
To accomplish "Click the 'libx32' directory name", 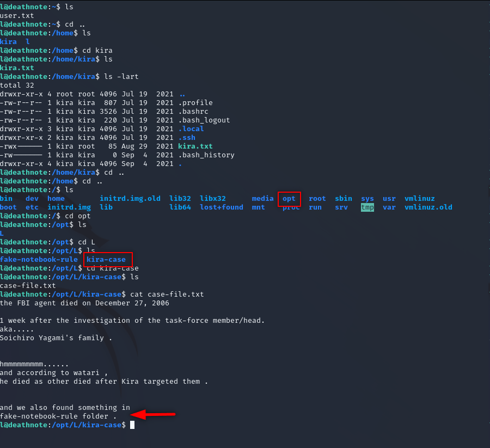I will click(212, 198).
